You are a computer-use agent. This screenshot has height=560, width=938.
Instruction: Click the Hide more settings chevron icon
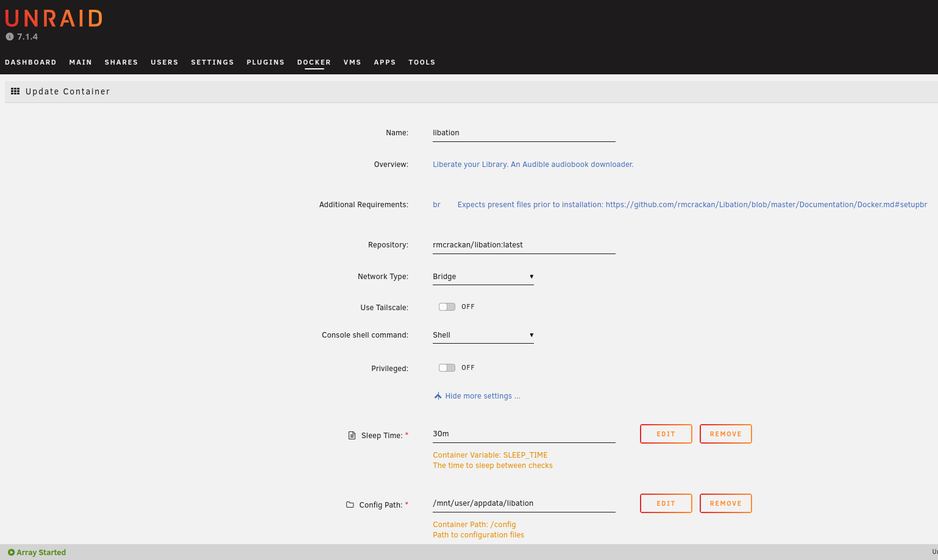click(x=438, y=396)
